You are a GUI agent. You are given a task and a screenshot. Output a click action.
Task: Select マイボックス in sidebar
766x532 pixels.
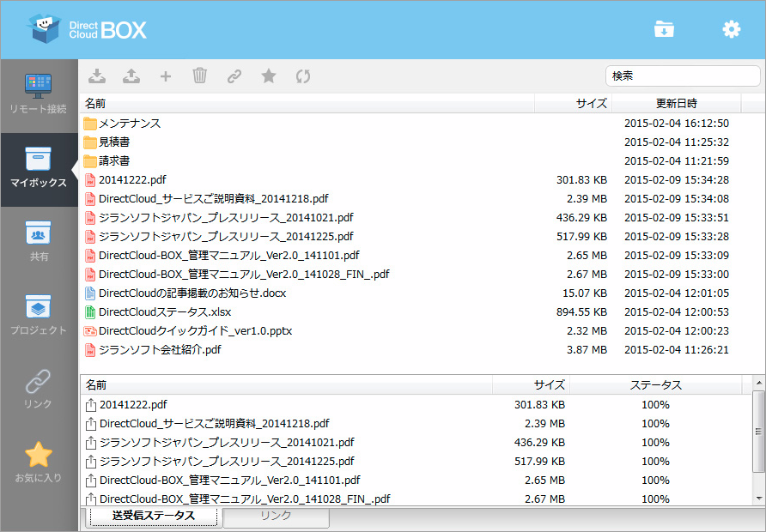39,168
